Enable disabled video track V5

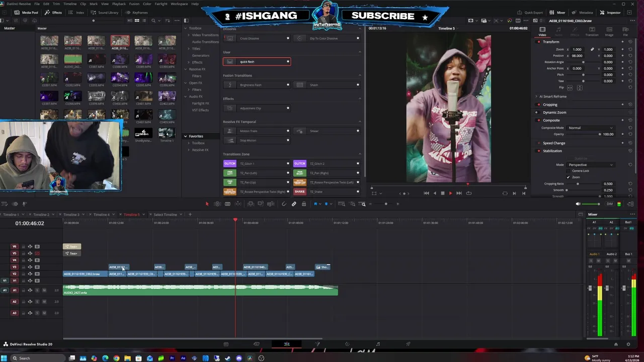pos(37,253)
